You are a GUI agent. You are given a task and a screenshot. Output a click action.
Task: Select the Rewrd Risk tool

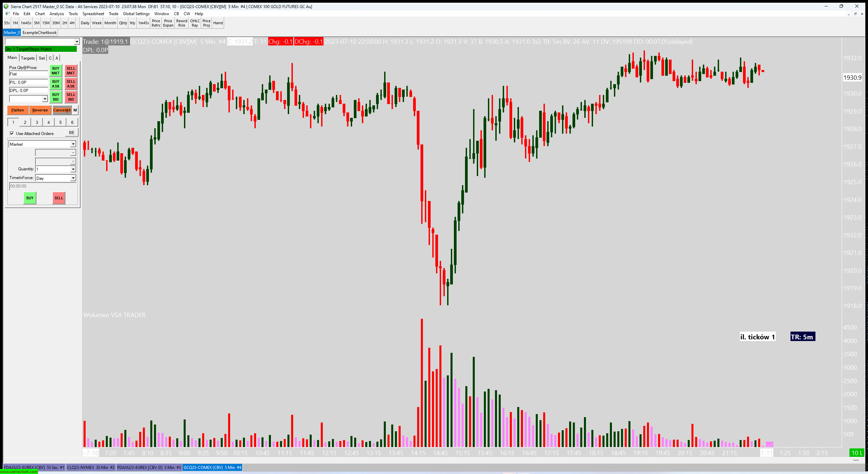(182, 23)
